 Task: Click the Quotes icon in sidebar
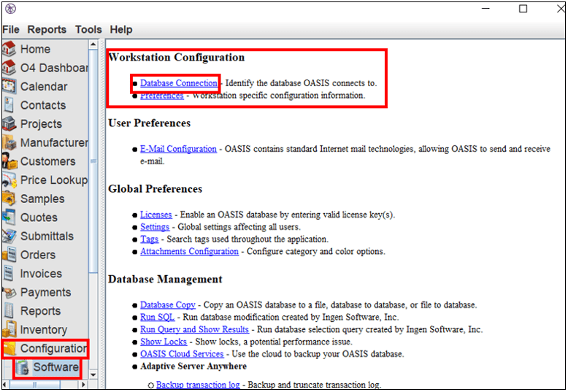9,218
